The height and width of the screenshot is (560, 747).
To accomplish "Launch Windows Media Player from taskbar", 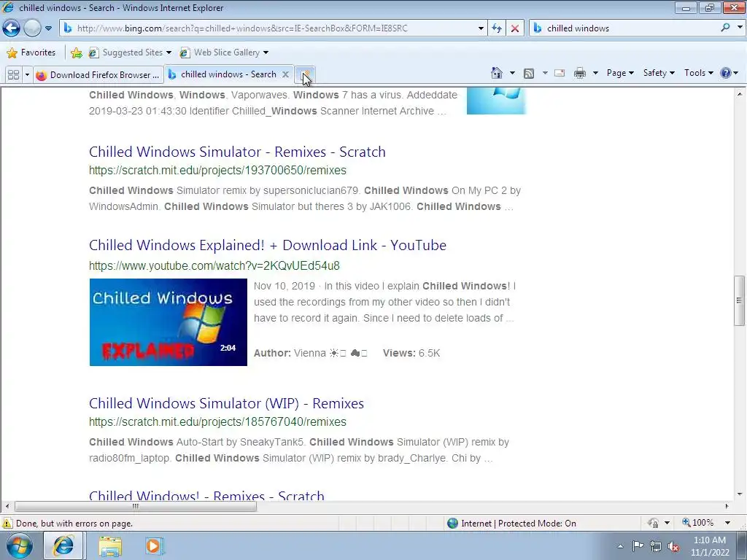I will pyautogui.click(x=153, y=546).
